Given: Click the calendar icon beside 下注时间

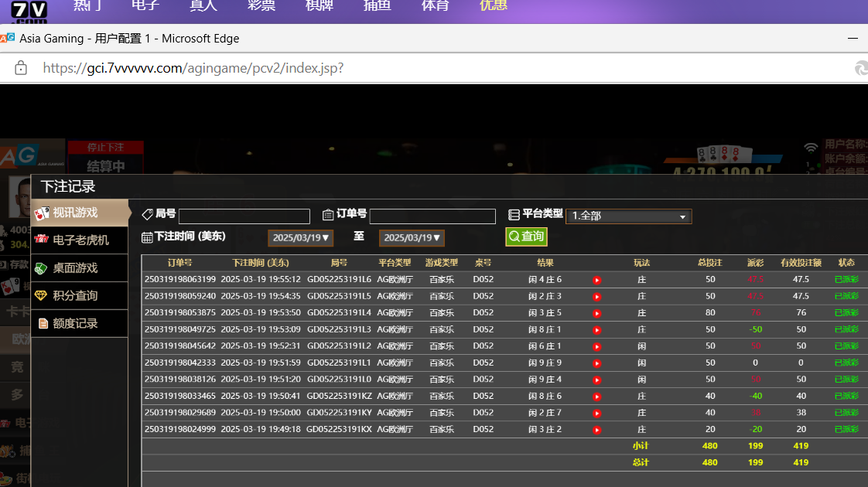Looking at the screenshot, I should (x=147, y=237).
